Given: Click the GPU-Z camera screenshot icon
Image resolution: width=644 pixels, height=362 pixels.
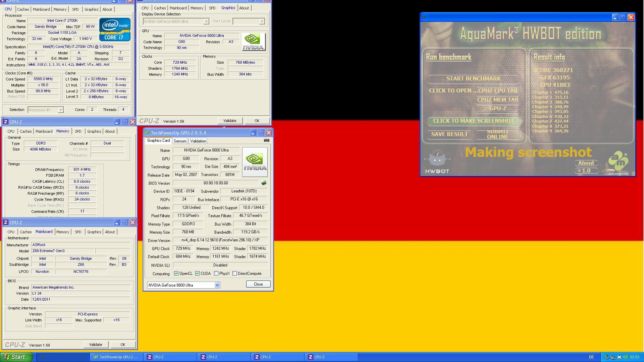Looking at the screenshot, I should point(266,140).
